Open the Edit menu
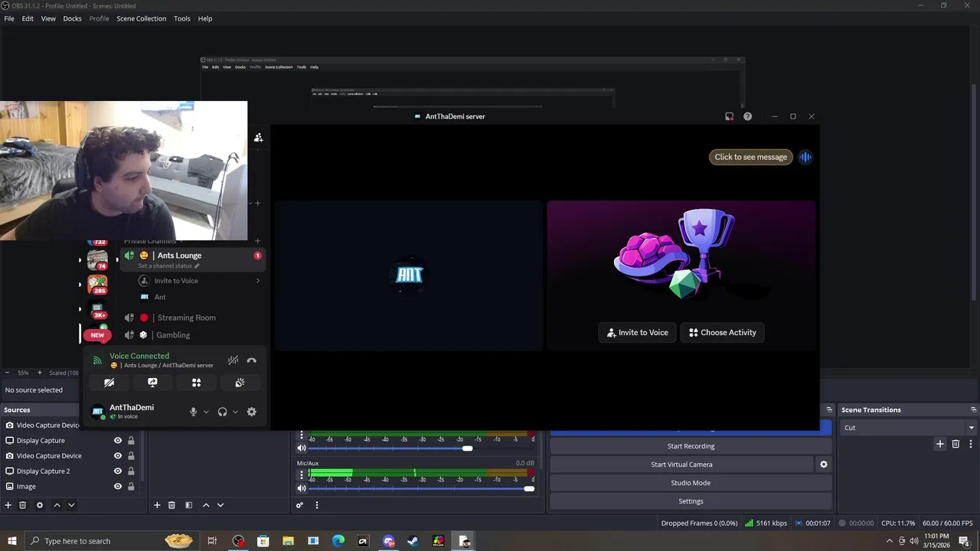This screenshot has width=980, height=551. (x=28, y=18)
